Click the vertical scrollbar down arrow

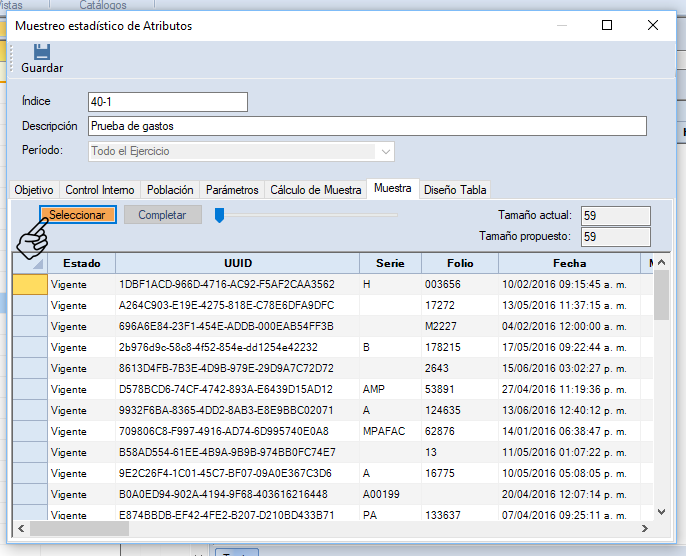(662, 510)
